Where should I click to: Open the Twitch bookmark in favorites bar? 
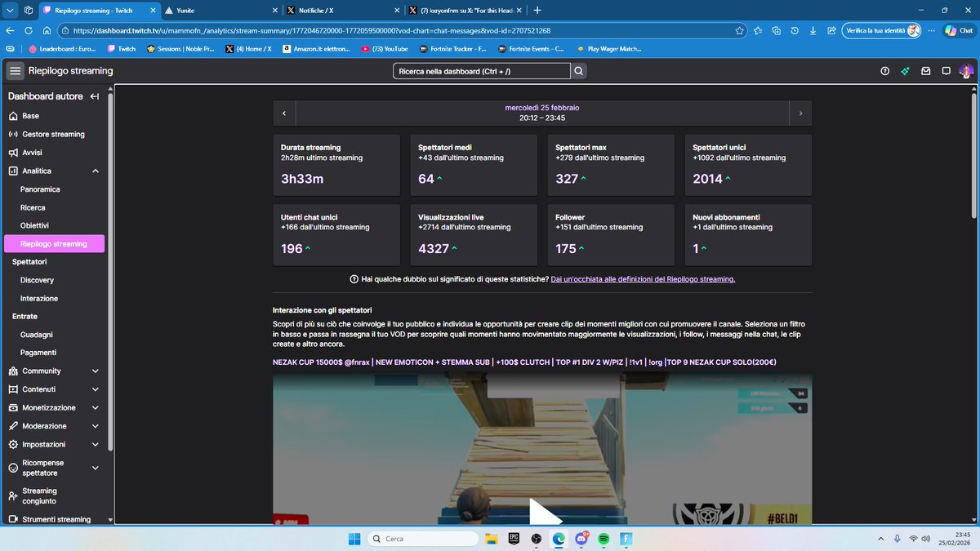click(x=121, y=49)
